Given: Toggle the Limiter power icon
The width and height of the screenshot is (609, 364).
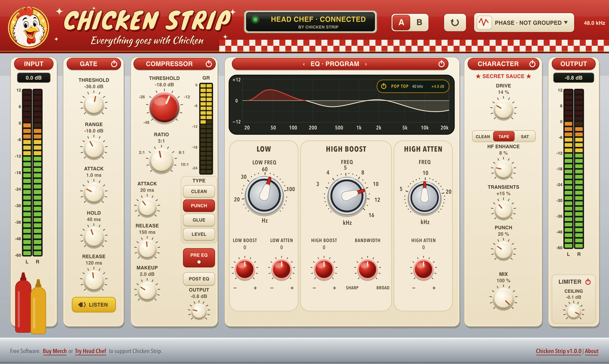Looking at the screenshot, I should (x=588, y=282).
